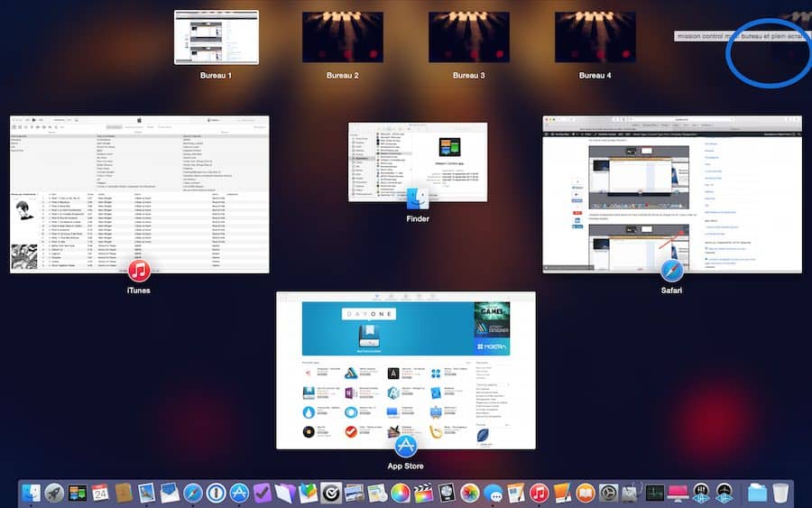Select the Safari window preview
The width and height of the screenshot is (812, 508).
pos(672,194)
